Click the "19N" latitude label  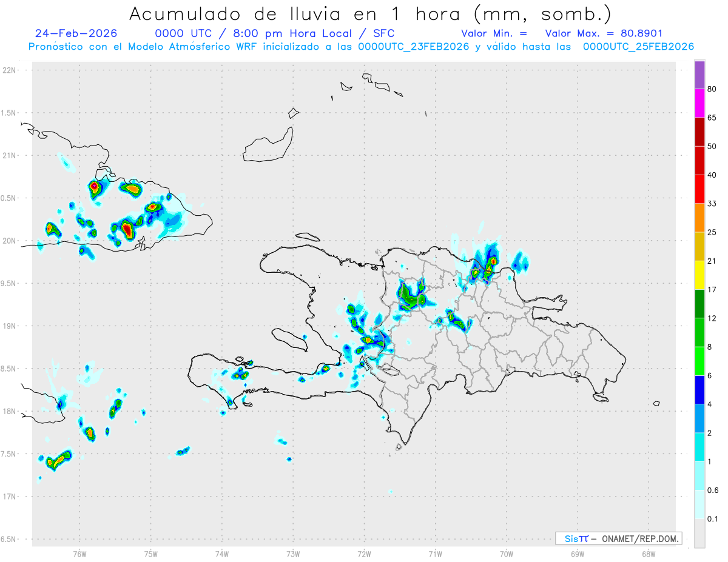(10, 326)
